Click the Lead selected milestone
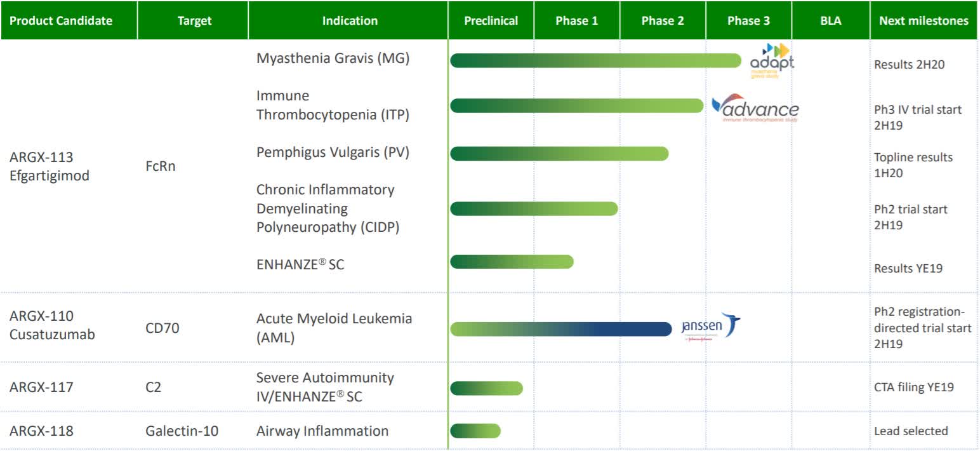The width and height of the screenshot is (980, 451). pyautogui.click(x=911, y=431)
